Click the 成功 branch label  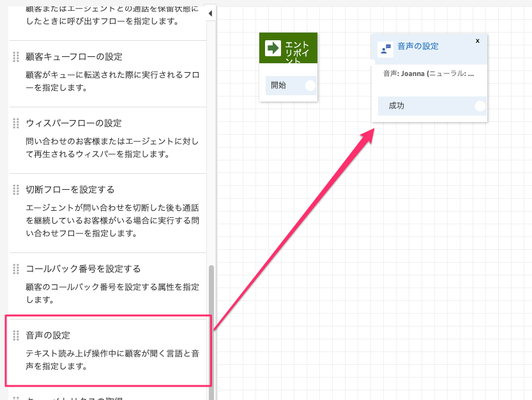tap(396, 106)
